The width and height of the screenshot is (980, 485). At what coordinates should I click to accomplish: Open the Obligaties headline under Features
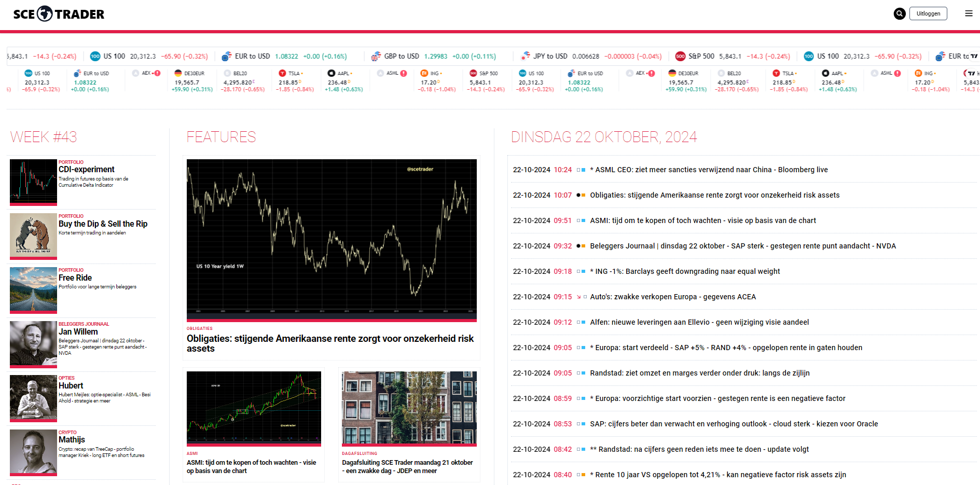point(330,343)
